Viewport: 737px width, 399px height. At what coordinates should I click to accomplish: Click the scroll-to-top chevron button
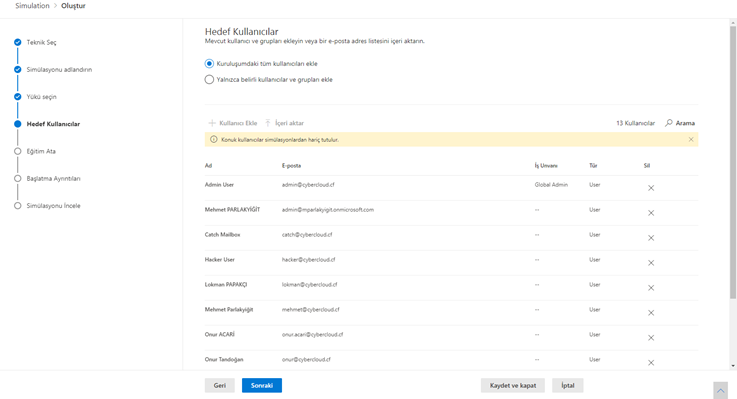click(x=721, y=391)
